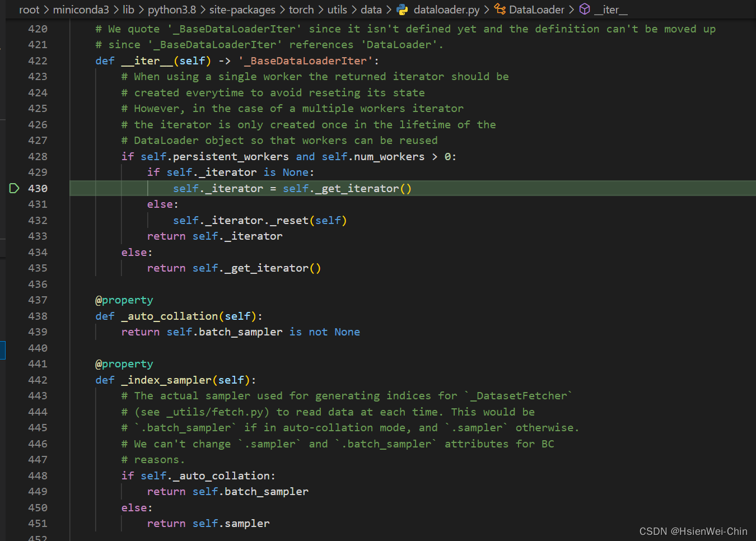The height and width of the screenshot is (541, 756).
Task: Click '_reset' method call on line 432
Action: pyautogui.click(x=289, y=220)
